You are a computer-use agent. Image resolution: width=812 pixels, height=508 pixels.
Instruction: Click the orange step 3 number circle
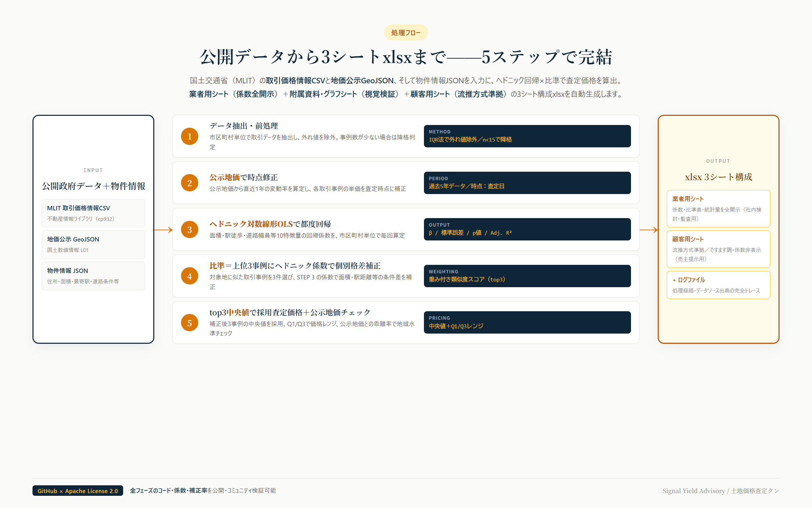189,230
